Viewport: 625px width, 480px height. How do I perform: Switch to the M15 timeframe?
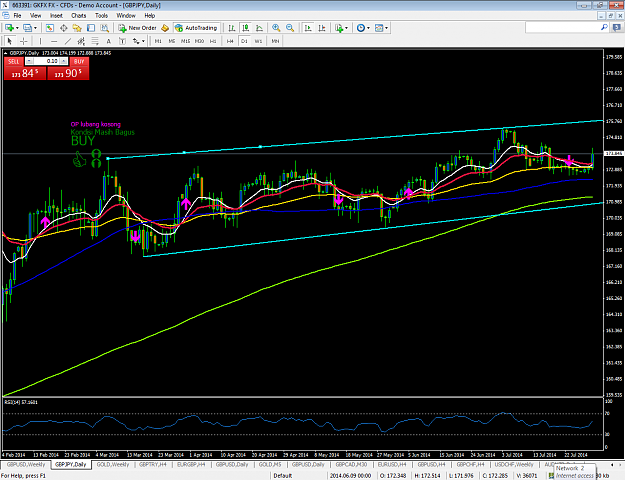point(185,41)
